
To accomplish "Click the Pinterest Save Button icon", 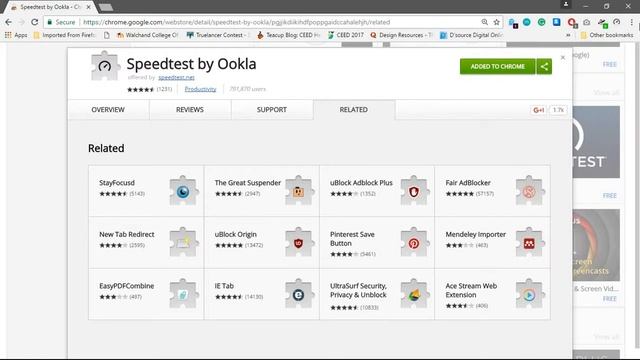I will coord(414,242).
